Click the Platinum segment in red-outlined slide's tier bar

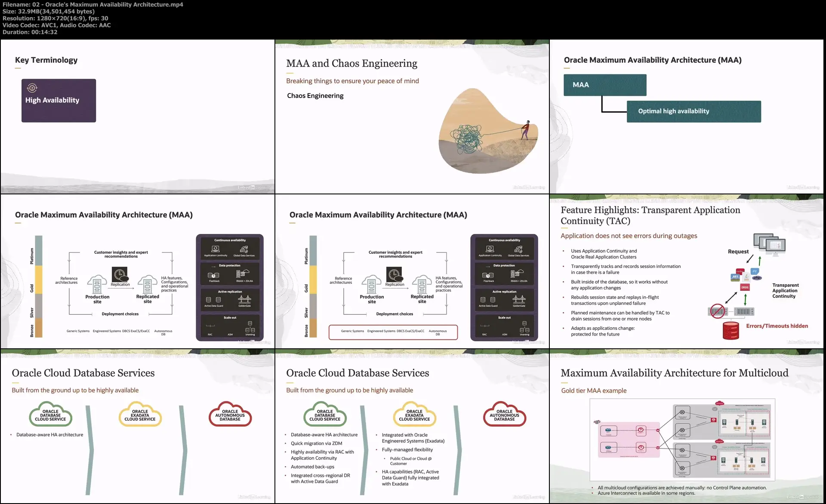tap(313, 251)
